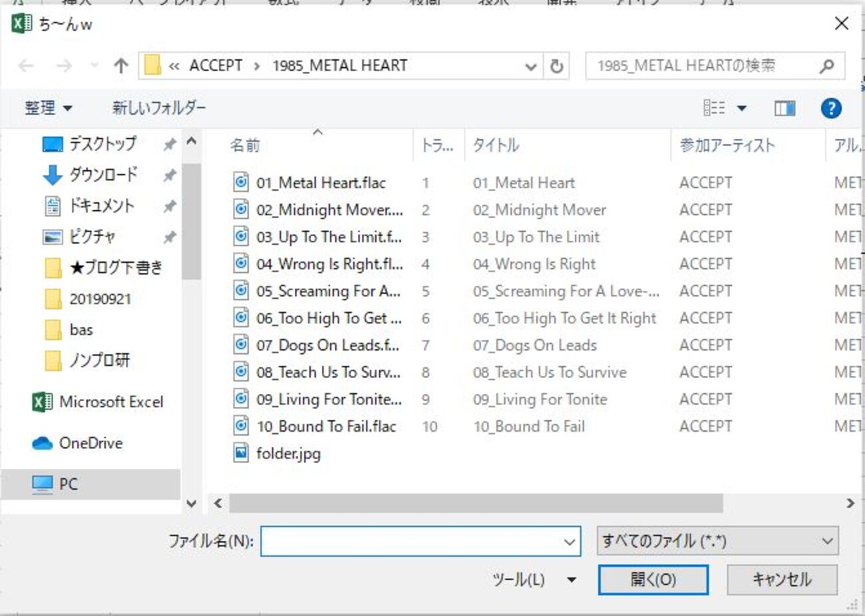
Task: Open the recent locations dropdown arrow
Action: click(x=94, y=66)
